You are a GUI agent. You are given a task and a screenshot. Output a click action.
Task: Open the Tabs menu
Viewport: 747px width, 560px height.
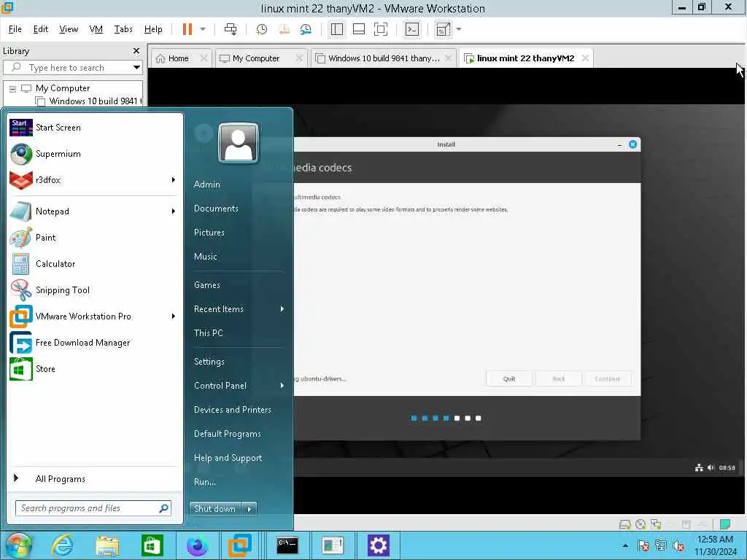coord(123,29)
